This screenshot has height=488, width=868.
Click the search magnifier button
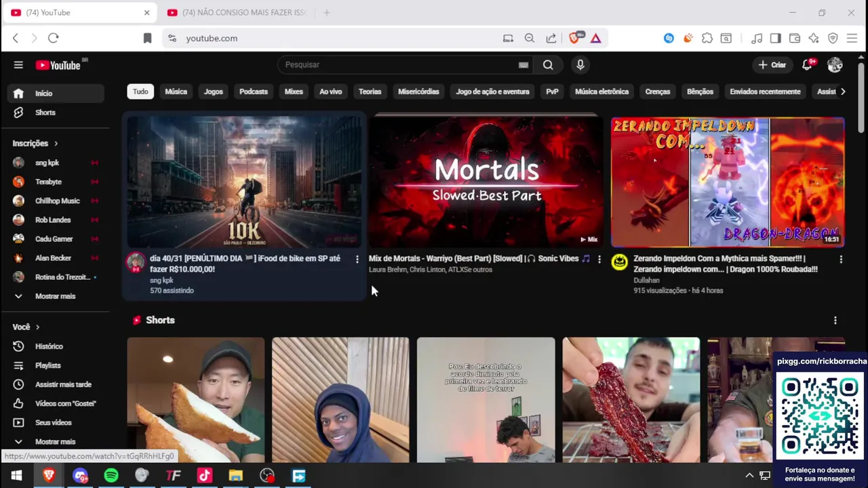pos(548,65)
